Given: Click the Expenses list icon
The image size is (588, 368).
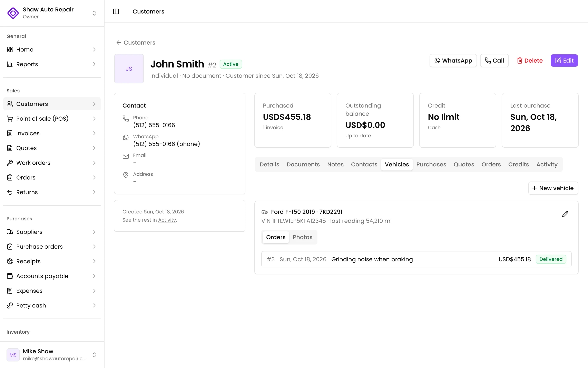Looking at the screenshot, I should 10,291.
